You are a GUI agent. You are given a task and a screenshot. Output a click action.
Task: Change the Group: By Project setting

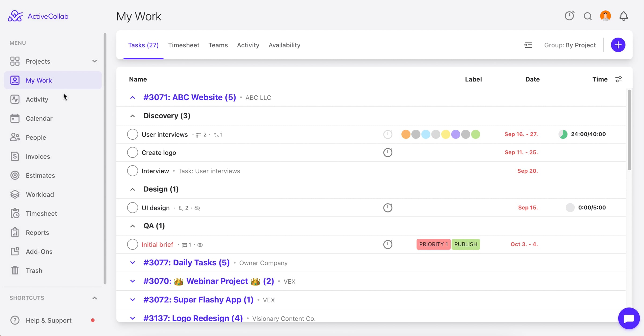point(570,45)
